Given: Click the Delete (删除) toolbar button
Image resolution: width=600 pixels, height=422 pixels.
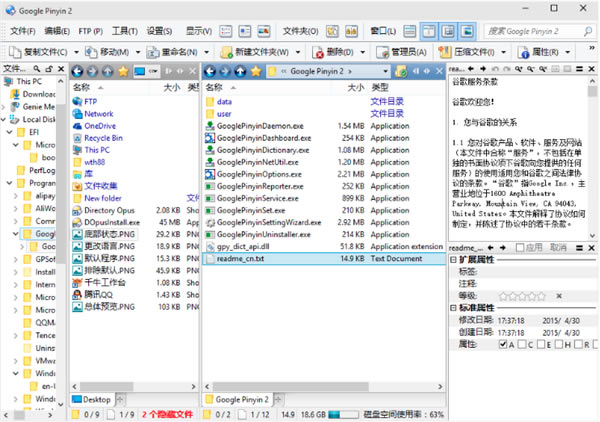Looking at the screenshot, I should pyautogui.click(x=338, y=51).
